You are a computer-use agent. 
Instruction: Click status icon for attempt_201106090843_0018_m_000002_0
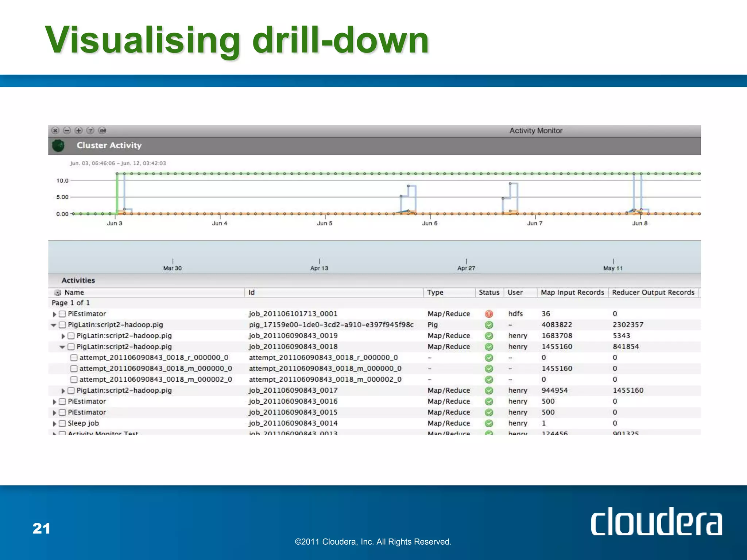point(489,380)
